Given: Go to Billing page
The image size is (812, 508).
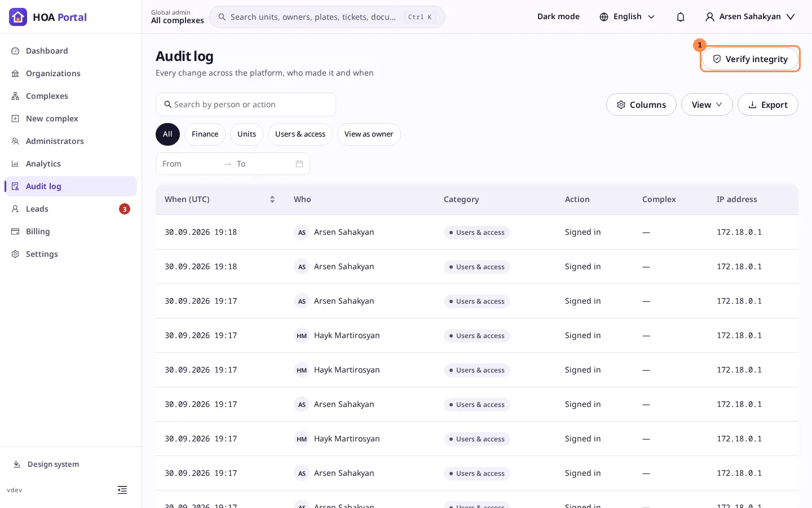Looking at the screenshot, I should 70,231.
